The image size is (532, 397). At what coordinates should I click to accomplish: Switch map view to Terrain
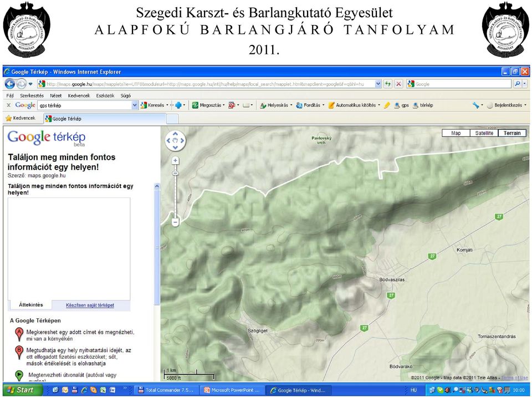[x=512, y=133]
